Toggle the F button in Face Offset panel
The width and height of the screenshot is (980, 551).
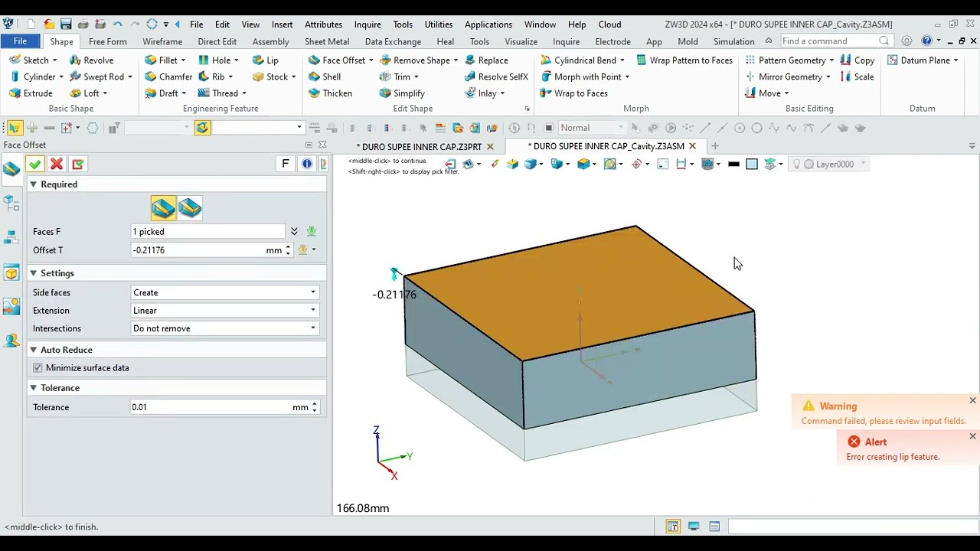pos(286,164)
